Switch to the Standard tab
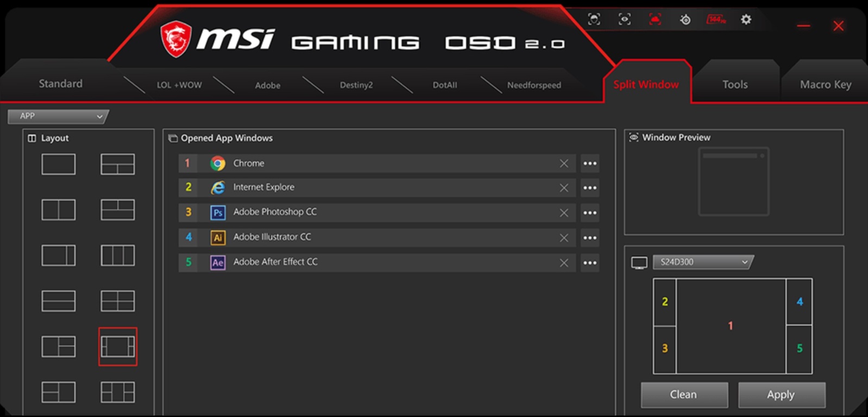 61,84
